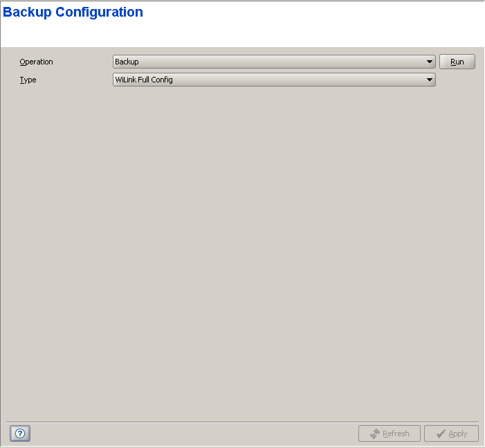The width and height of the screenshot is (485, 448).
Task: Click the Apply button label
Action: click(x=458, y=433)
